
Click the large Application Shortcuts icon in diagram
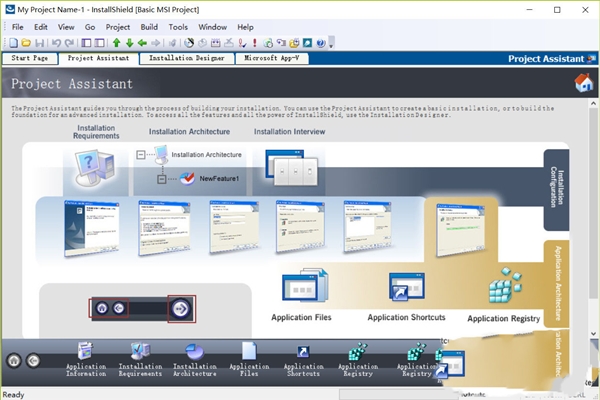point(407,286)
